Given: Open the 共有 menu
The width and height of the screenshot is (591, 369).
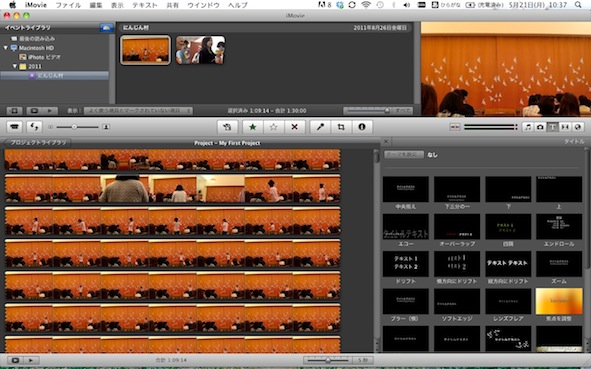Looking at the screenshot, I should click(x=172, y=5).
